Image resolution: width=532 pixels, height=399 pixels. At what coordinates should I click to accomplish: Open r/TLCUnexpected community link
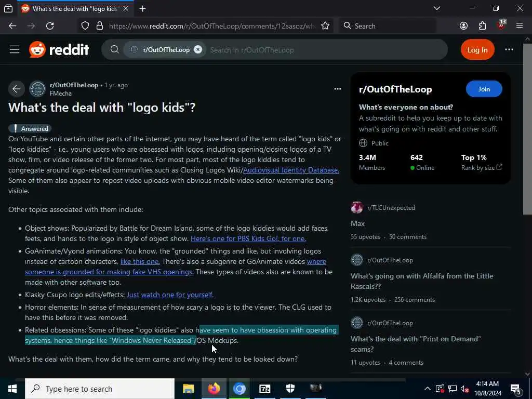(391, 208)
